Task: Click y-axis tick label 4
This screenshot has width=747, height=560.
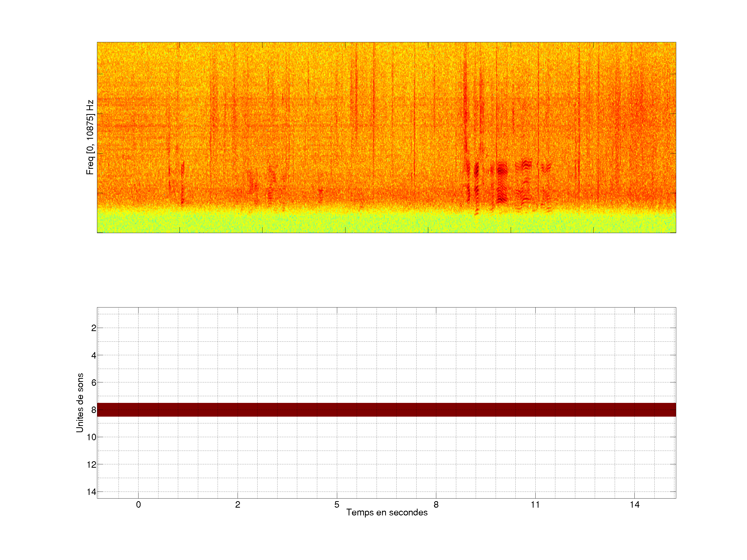Action: [94, 355]
